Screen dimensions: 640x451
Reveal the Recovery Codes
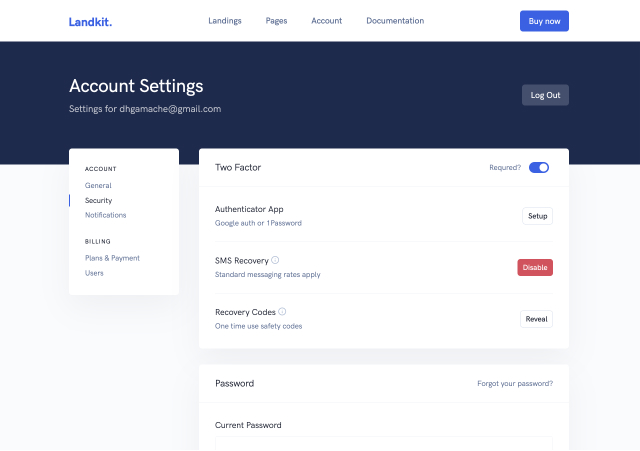536,319
